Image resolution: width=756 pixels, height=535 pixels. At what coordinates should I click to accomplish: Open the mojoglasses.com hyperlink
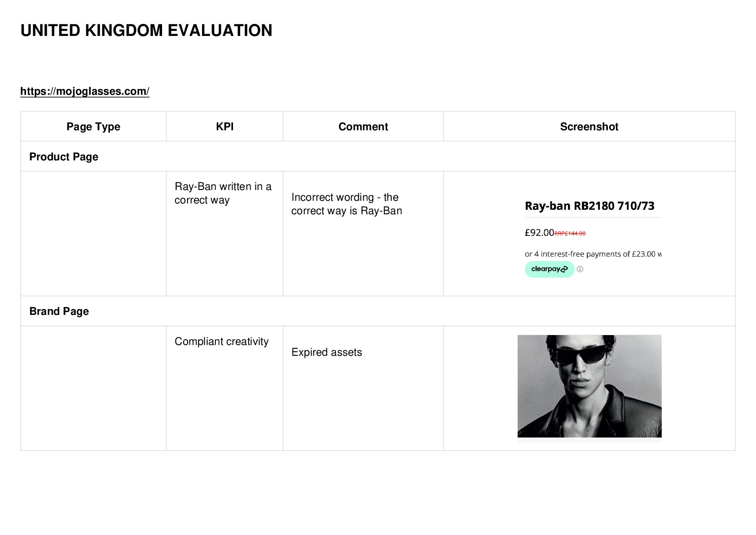point(85,91)
